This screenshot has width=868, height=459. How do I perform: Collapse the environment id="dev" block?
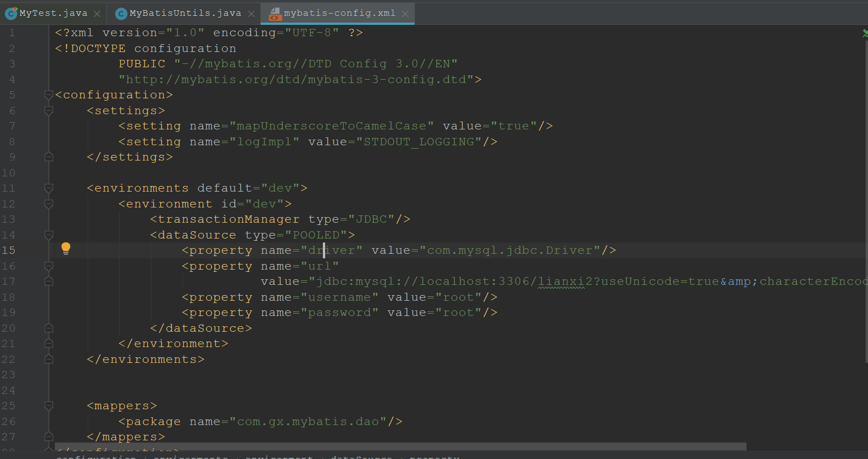pos(49,203)
